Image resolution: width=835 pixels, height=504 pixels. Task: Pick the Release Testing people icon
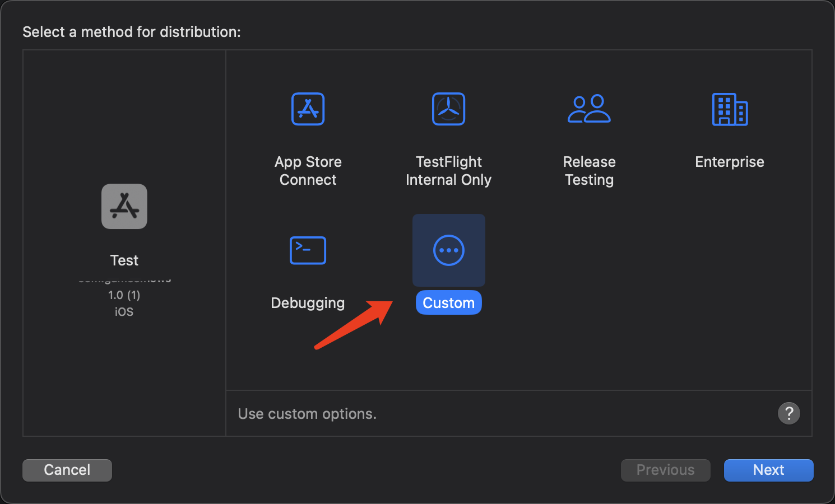pos(589,109)
